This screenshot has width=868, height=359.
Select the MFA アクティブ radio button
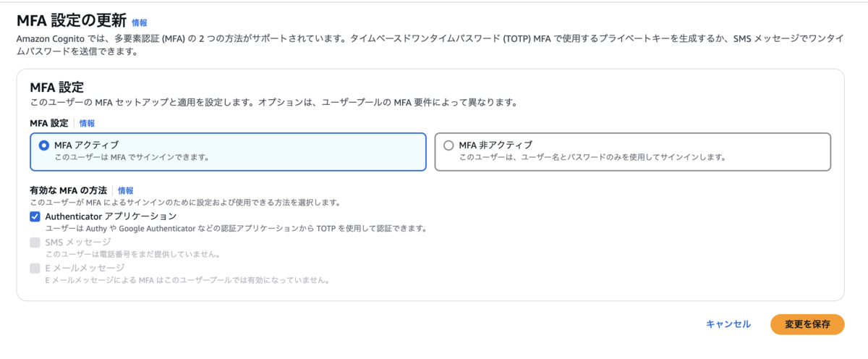pos(43,145)
